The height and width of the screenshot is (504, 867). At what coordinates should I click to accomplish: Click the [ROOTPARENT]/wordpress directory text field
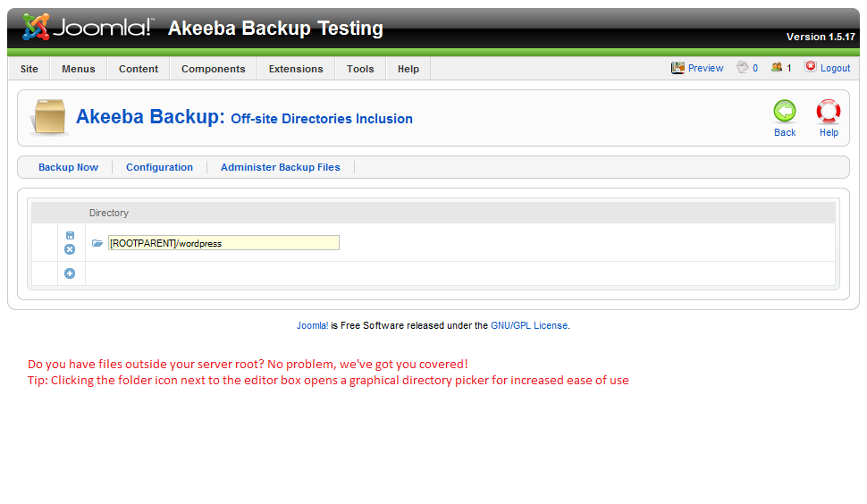(x=223, y=243)
